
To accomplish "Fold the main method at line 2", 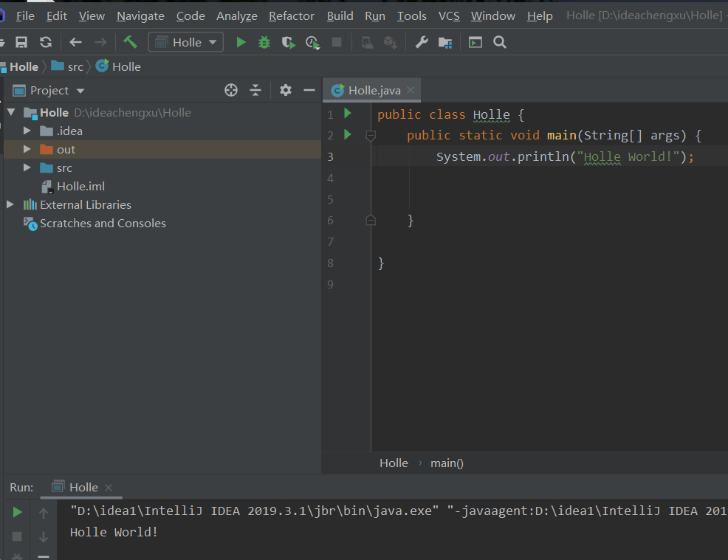I will point(371,136).
